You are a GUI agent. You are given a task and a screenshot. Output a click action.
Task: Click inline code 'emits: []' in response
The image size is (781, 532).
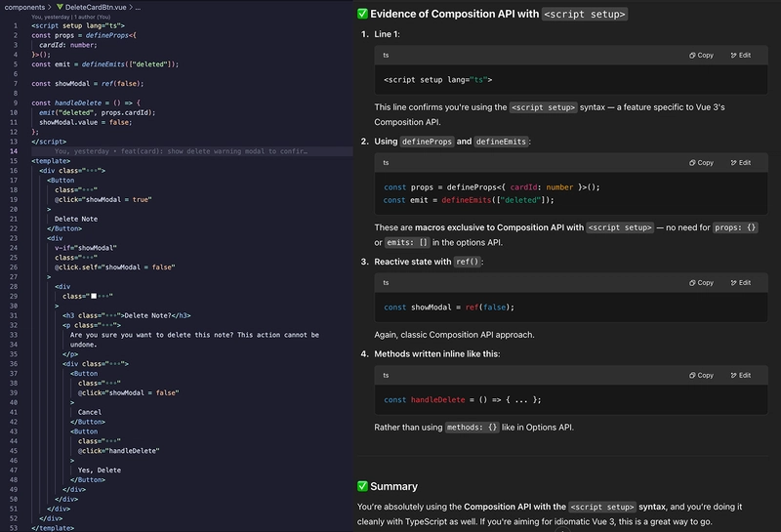coord(407,243)
